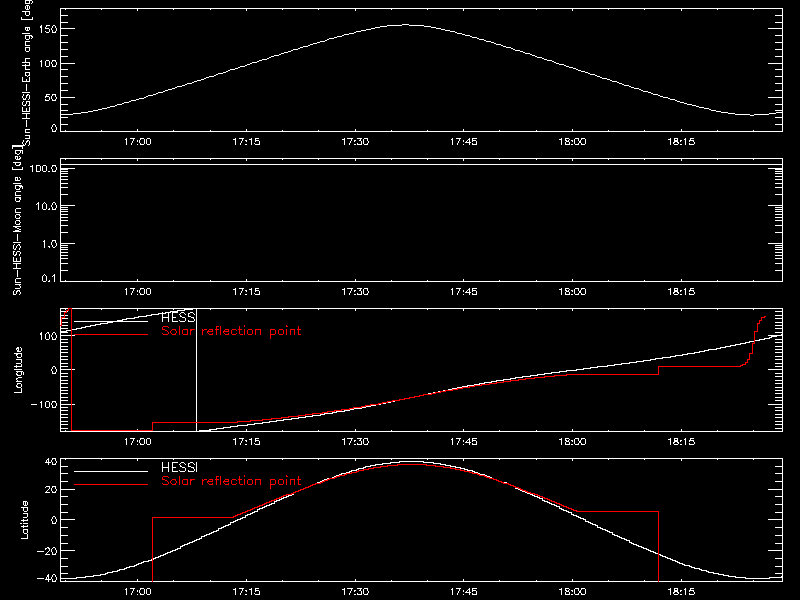Select red 'Solar reflection point' label in Longitude plot
The width and height of the screenshot is (800, 600).
231,331
